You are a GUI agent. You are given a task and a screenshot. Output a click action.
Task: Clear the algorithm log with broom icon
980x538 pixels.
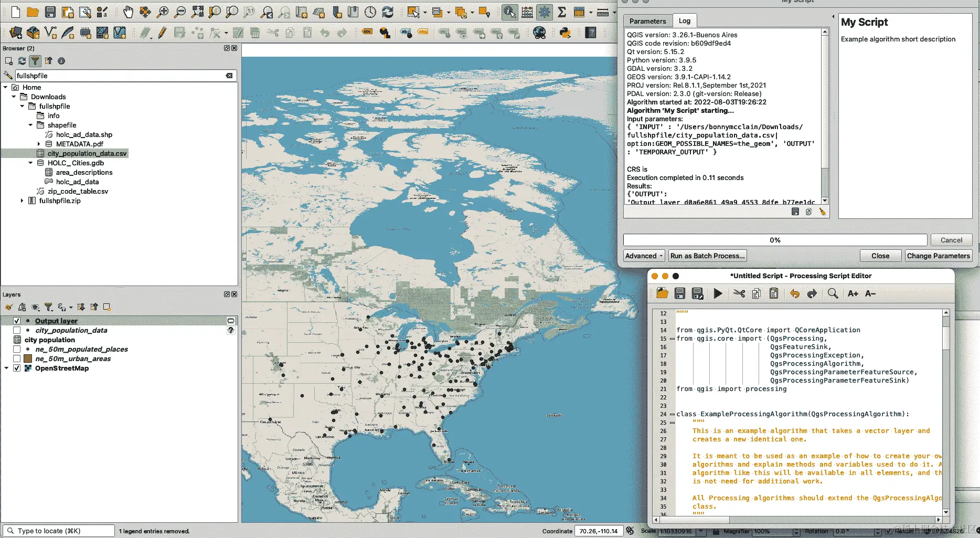(822, 212)
